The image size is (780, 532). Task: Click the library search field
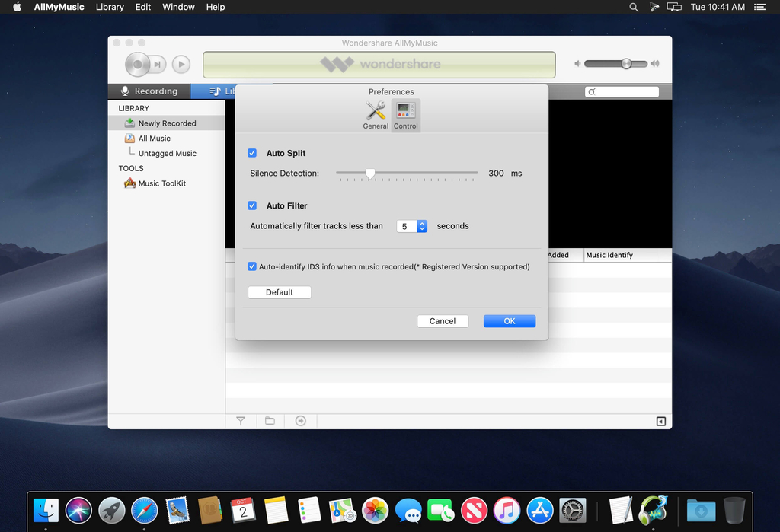point(625,91)
